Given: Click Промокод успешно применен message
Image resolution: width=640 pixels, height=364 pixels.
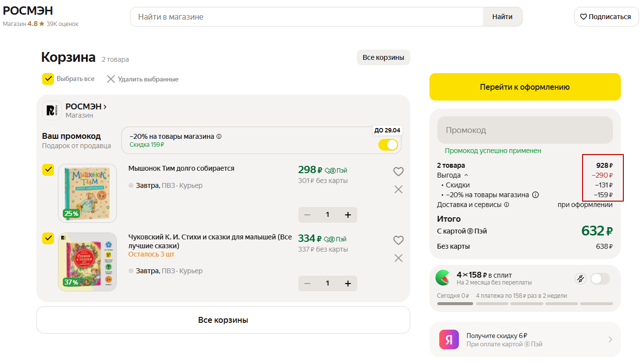Looking at the screenshot, I should click(493, 151).
